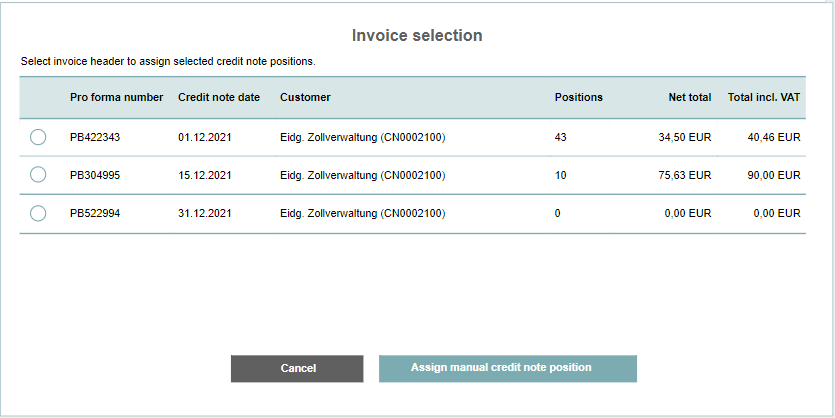This screenshot has height=418, width=835.
Task: Click the pro forma number PB304995
Action: (95, 176)
